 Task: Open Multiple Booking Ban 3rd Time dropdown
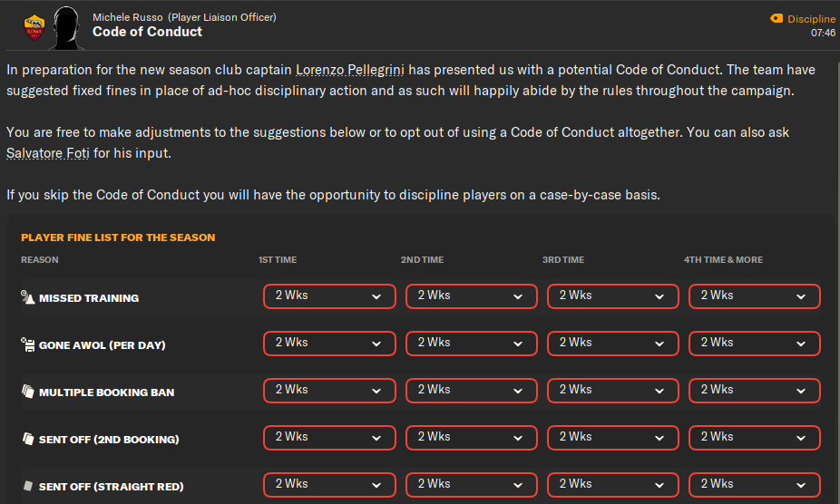click(x=613, y=390)
